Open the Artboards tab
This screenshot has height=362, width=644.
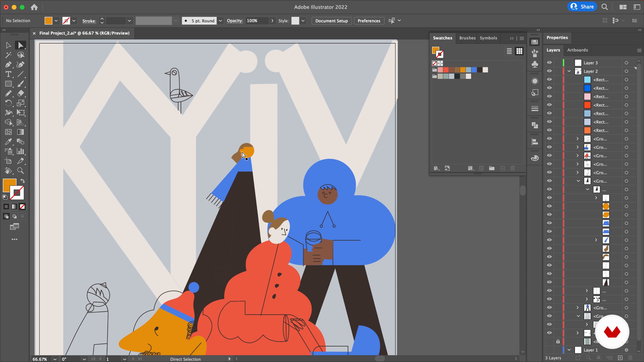[x=577, y=50]
